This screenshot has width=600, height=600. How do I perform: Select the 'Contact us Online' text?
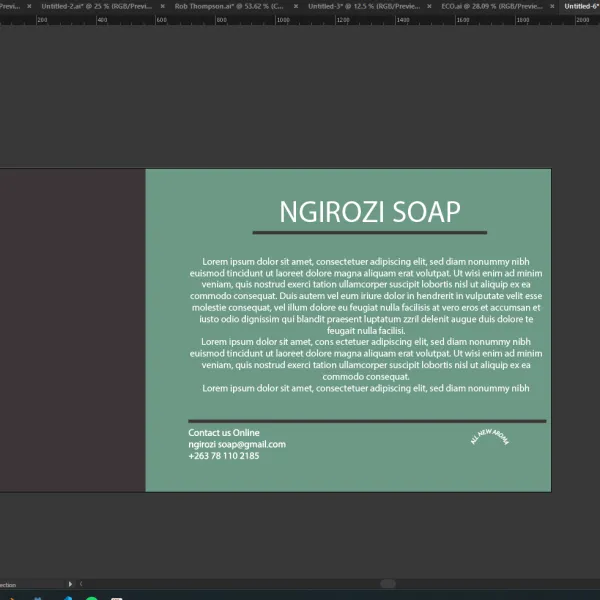click(224, 433)
